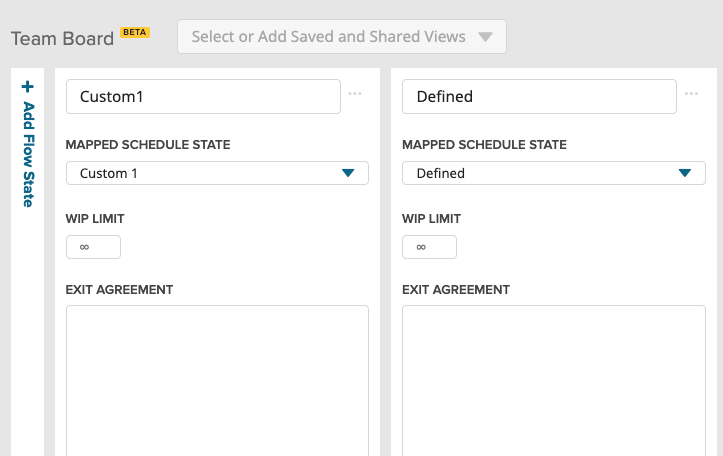The width and height of the screenshot is (723, 456).
Task: Click the Custom1 exit agreement text area
Action: pyautogui.click(x=217, y=380)
